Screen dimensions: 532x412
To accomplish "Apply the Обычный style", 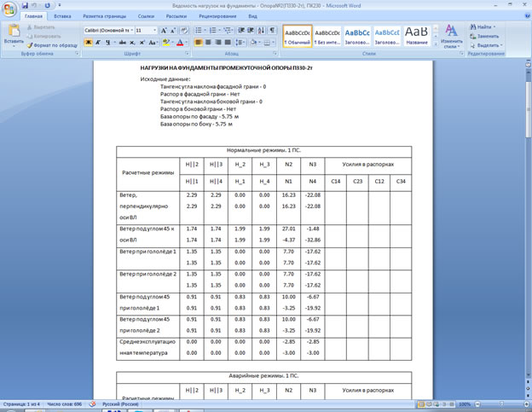I will 298,36.
